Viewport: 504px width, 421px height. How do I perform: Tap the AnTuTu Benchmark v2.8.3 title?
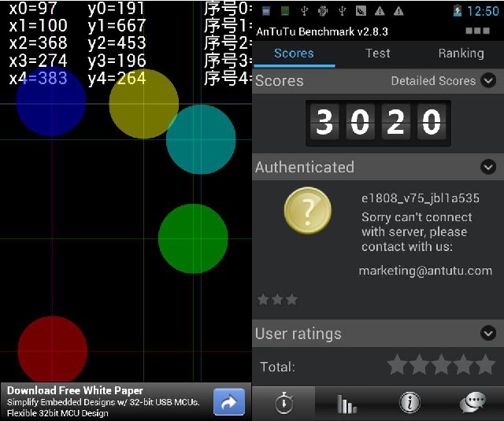(322, 31)
